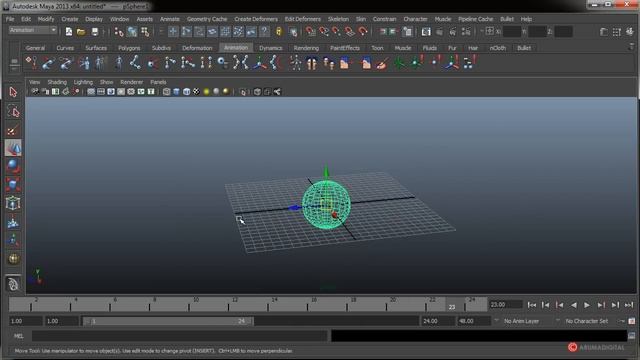Open the Edit Deformers menu
The width and height of the screenshot is (640, 360).
pyautogui.click(x=302, y=19)
